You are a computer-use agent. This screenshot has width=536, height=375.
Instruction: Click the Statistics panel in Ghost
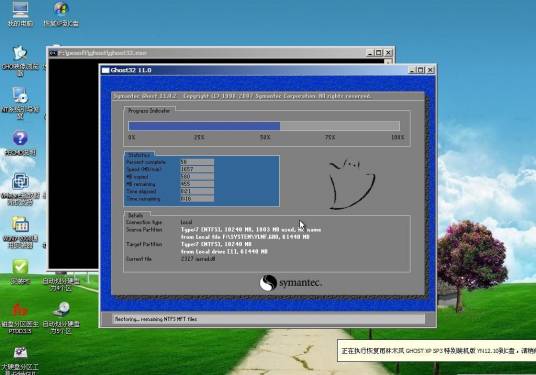202,180
